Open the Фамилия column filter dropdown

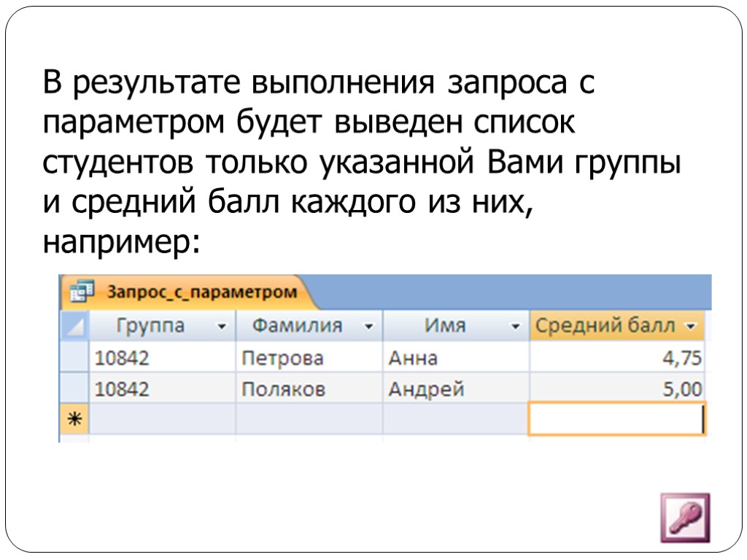368,327
